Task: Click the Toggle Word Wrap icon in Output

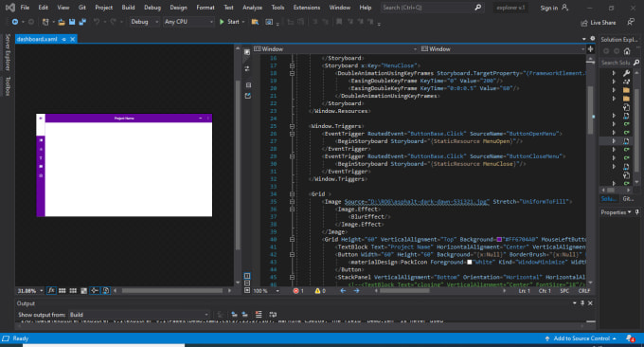Action: click(273, 315)
